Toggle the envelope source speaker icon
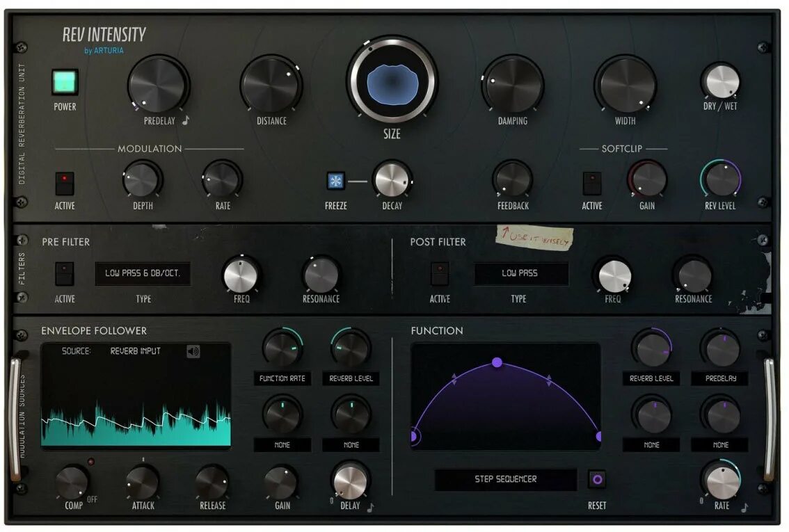 pyautogui.click(x=193, y=351)
